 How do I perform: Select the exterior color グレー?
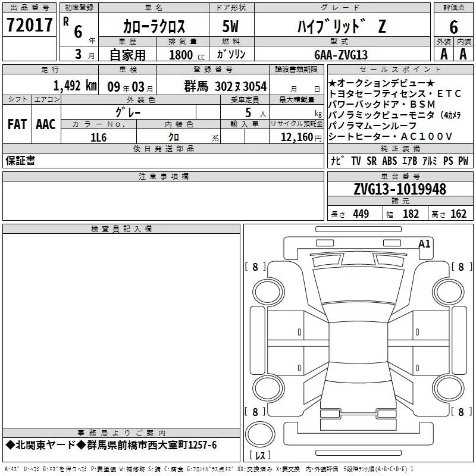point(129,112)
